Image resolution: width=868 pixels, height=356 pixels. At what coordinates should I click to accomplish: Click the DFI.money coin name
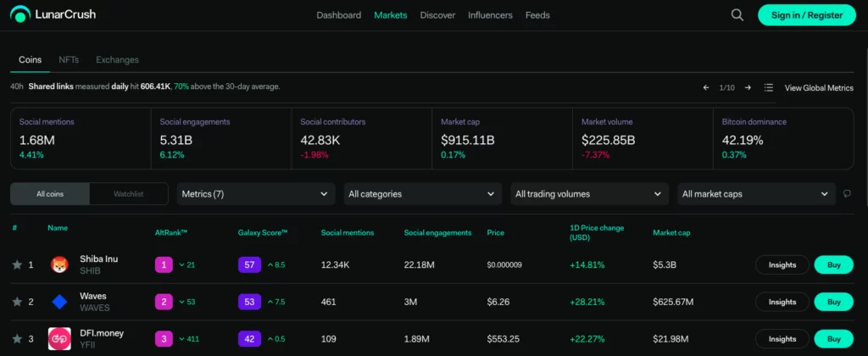pos(102,333)
